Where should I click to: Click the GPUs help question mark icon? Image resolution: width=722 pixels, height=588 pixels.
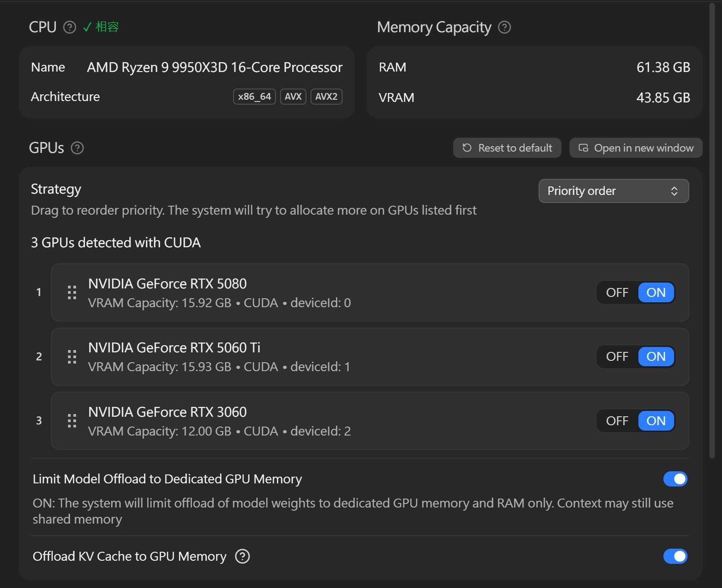point(77,148)
